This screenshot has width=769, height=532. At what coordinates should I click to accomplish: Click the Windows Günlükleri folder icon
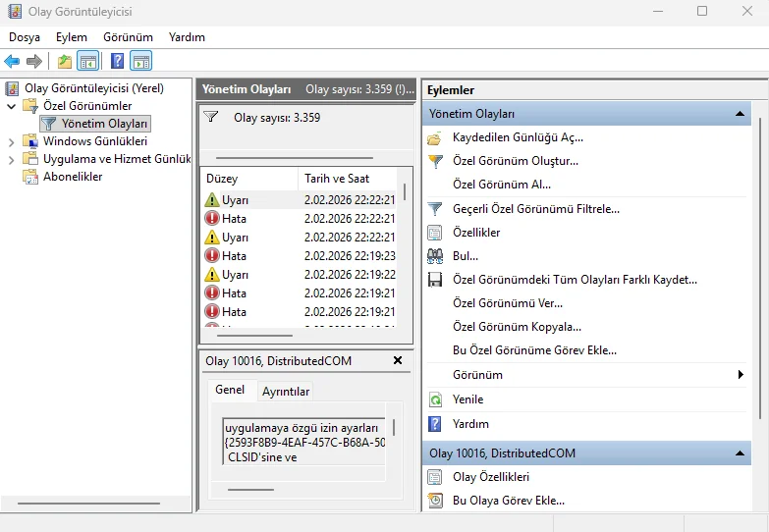coord(30,141)
